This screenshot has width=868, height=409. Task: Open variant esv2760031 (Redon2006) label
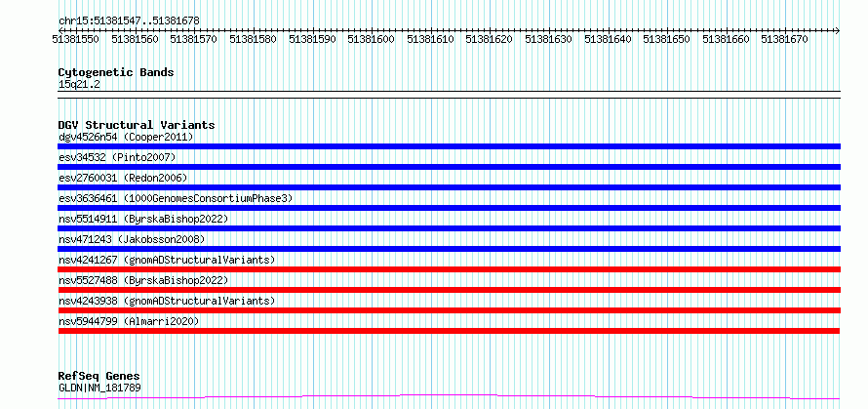click(123, 178)
